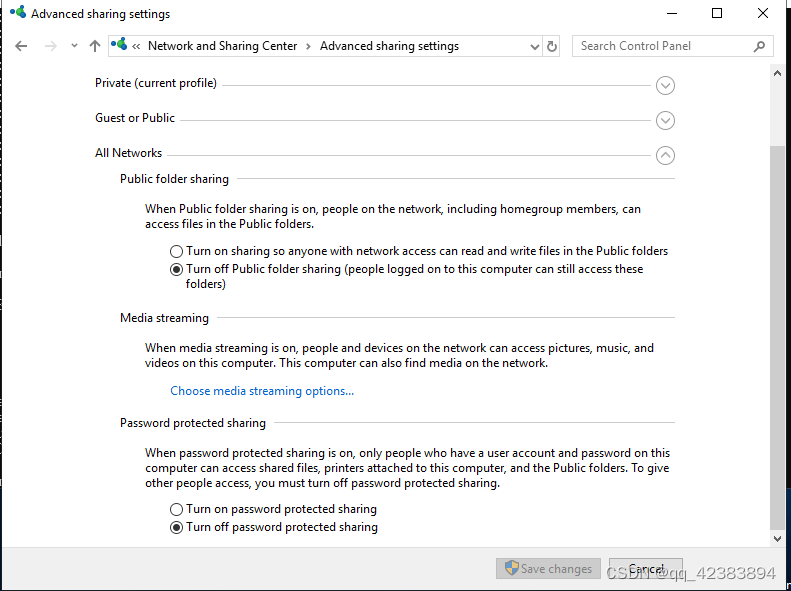This screenshot has height=591, width=791.
Task: Click the scrollbar down arrow
Action: click(x=777, y=539)
